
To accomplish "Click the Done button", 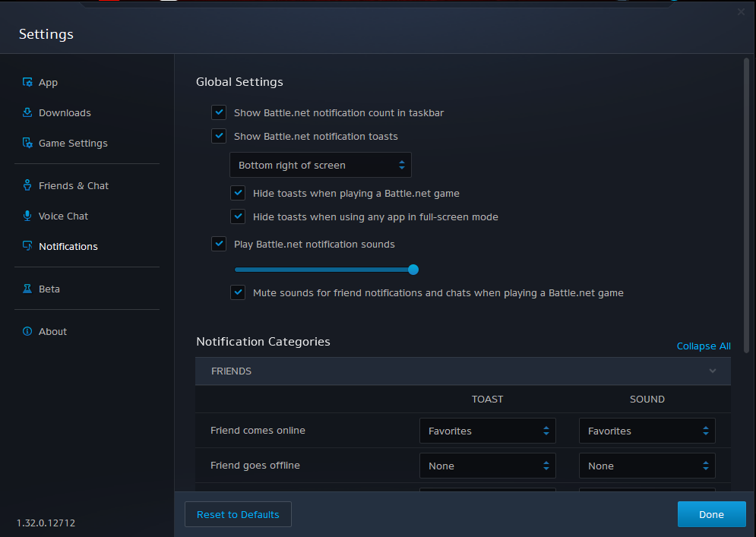I will pos(712,514).
